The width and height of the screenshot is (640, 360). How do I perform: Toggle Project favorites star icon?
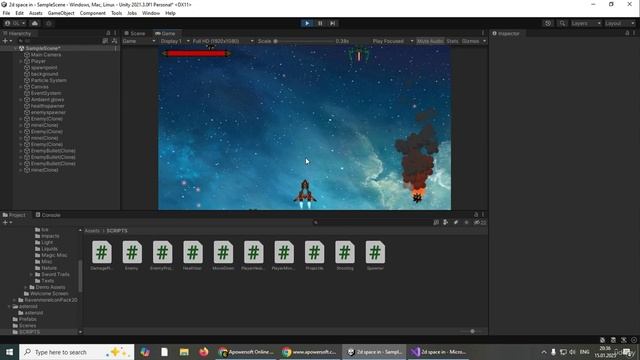(x=466, y=222)
